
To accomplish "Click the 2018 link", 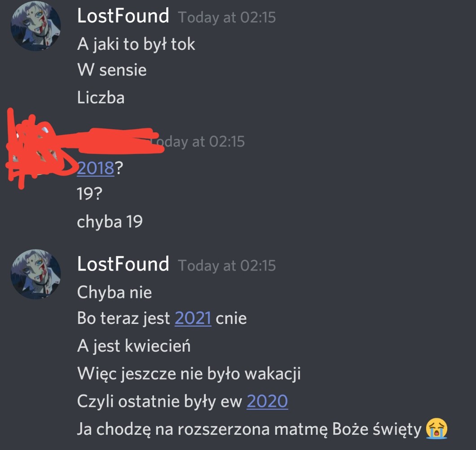I will 96,168.
